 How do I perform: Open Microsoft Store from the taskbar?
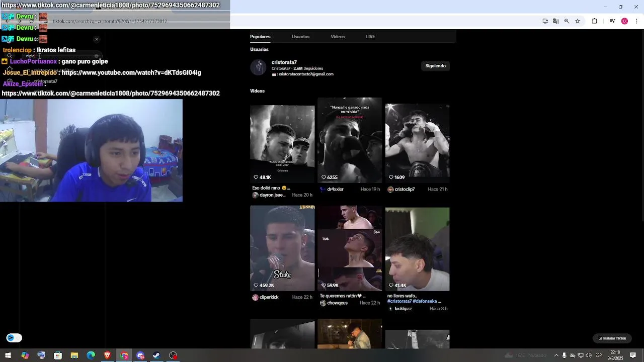coord(58,355)
